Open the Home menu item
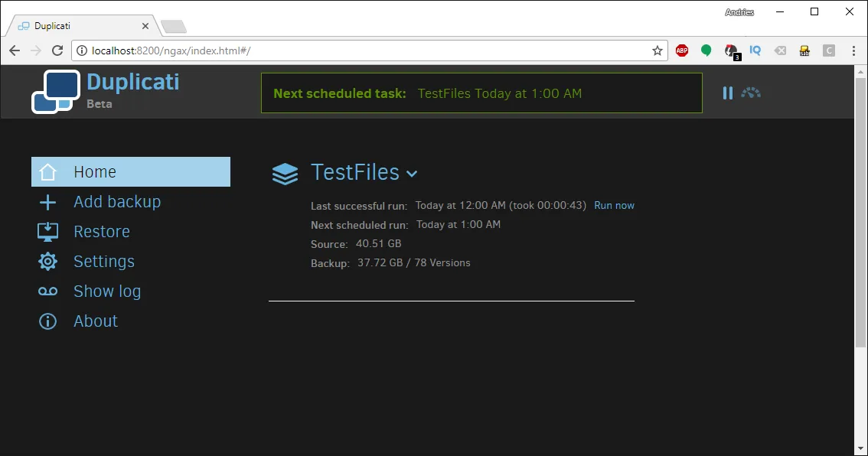The height and width of the screenshot is (456, 868). (x=131, y=171)
